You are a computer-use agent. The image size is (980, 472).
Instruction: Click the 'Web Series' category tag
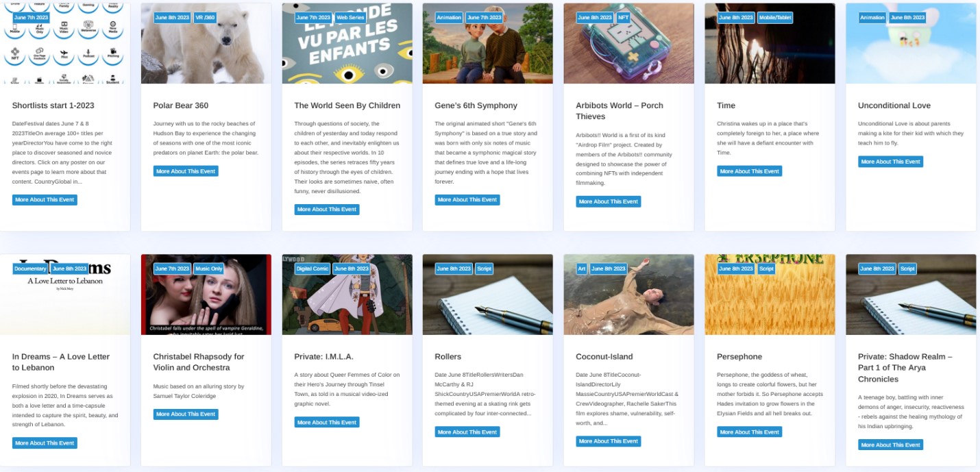pos(350,18)
